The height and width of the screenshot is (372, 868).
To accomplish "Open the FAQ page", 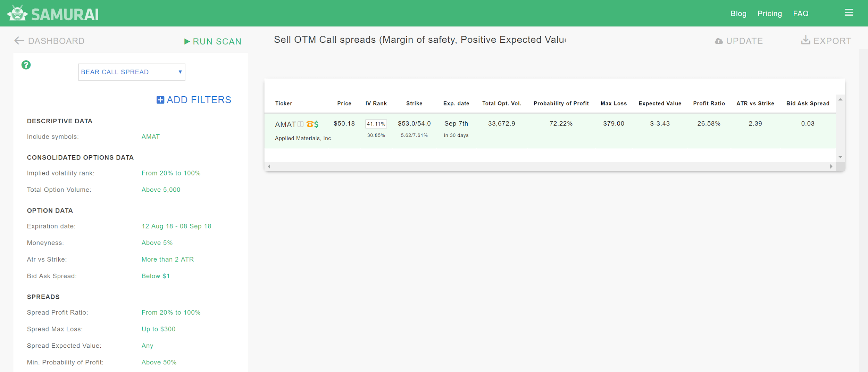I will point(801,14).
